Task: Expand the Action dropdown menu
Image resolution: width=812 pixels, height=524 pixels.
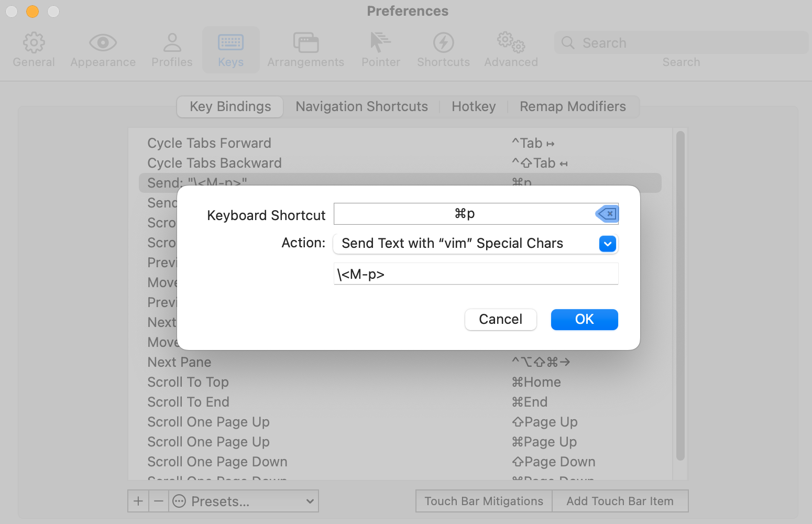Action: point(607,244)
